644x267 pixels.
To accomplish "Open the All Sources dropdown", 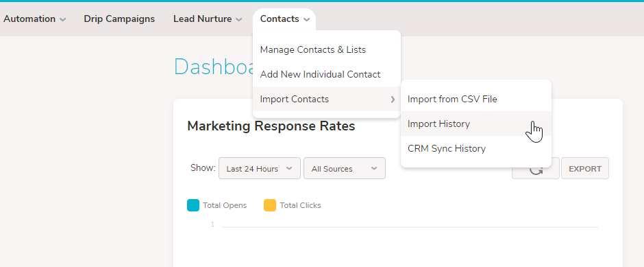I will coord(344,168).
